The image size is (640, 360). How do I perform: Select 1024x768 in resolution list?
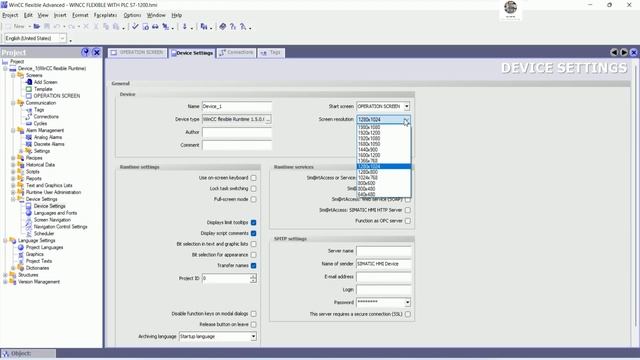pos(383,178)
